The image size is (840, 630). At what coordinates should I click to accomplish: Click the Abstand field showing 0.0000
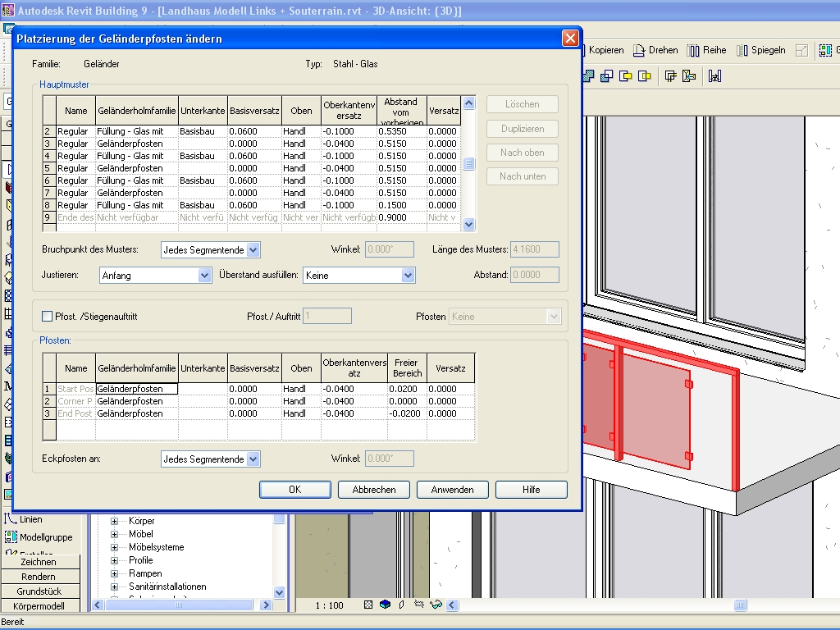(535, 275)
